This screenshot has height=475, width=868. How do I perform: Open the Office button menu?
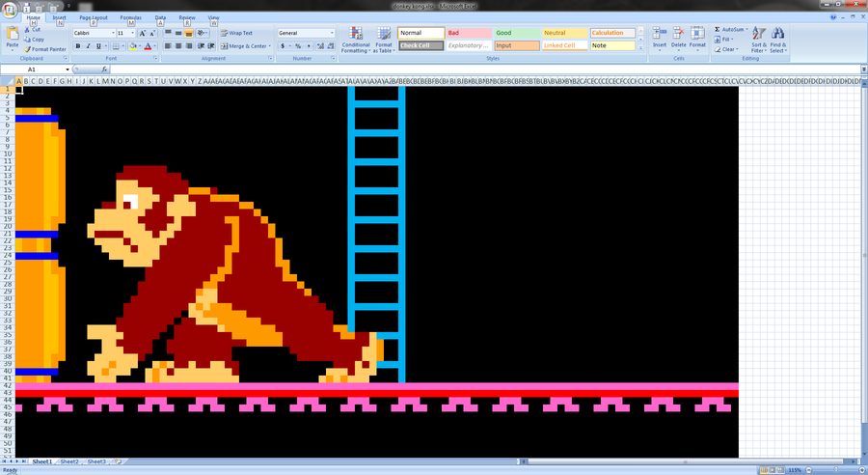pos(10,10)
